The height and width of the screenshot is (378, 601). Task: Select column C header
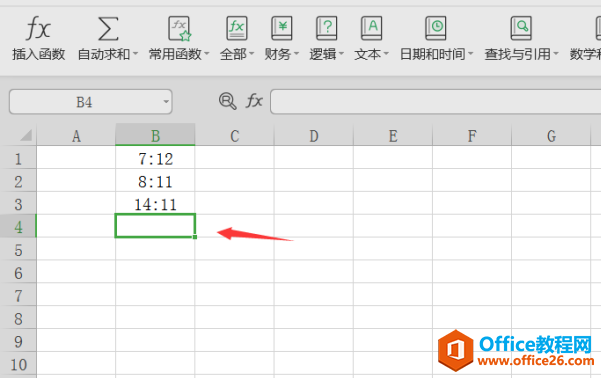point(235,136)
